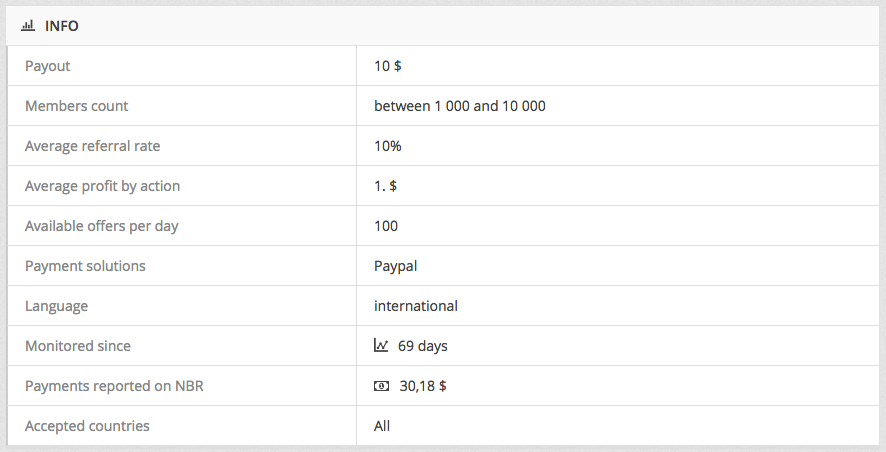Click the Payment solutions label

click(85, 266)
